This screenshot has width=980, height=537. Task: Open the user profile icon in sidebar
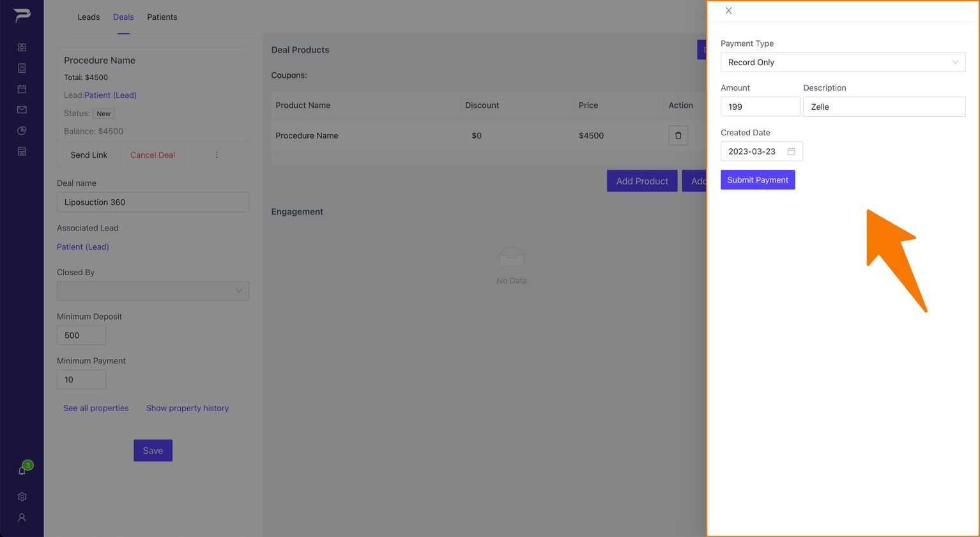(x=22, y=518)
